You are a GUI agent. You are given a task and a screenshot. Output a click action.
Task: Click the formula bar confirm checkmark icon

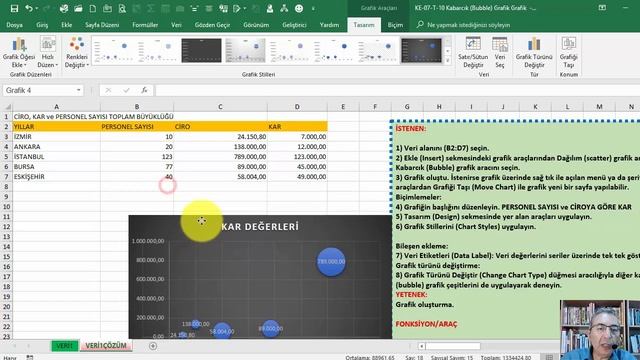(x=126, y=90)
